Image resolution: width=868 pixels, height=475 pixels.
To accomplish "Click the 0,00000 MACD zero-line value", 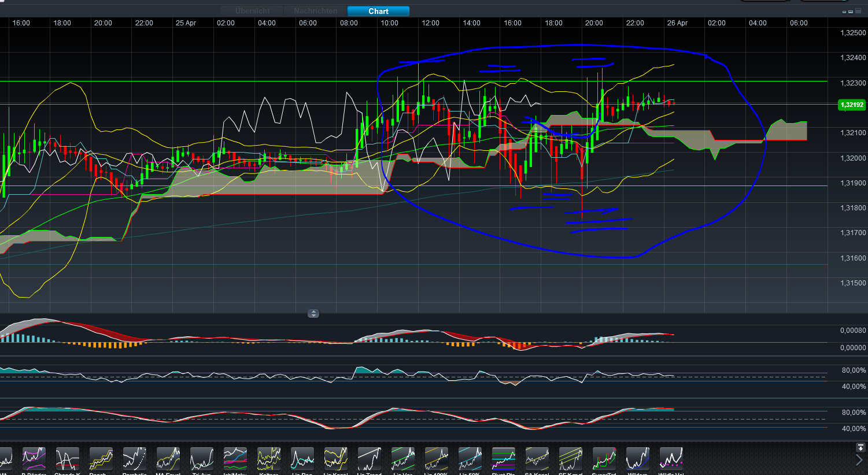I will click(x=853, y=348).
